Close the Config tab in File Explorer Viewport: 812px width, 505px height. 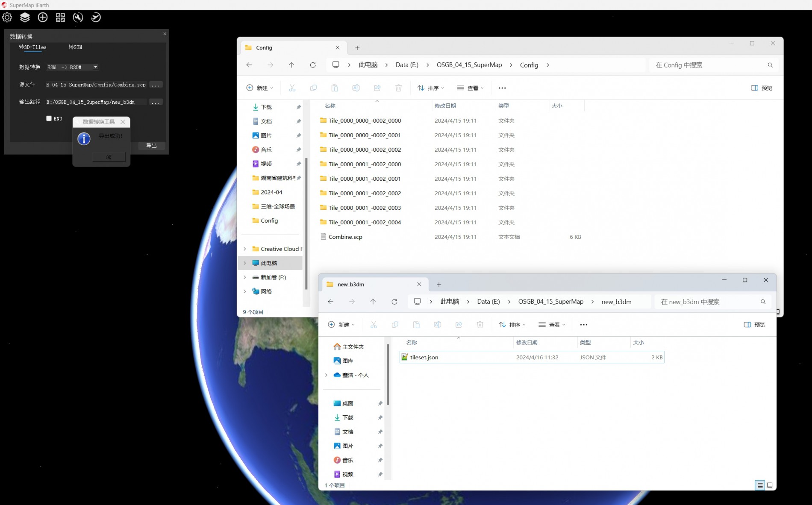coord(338,47)
